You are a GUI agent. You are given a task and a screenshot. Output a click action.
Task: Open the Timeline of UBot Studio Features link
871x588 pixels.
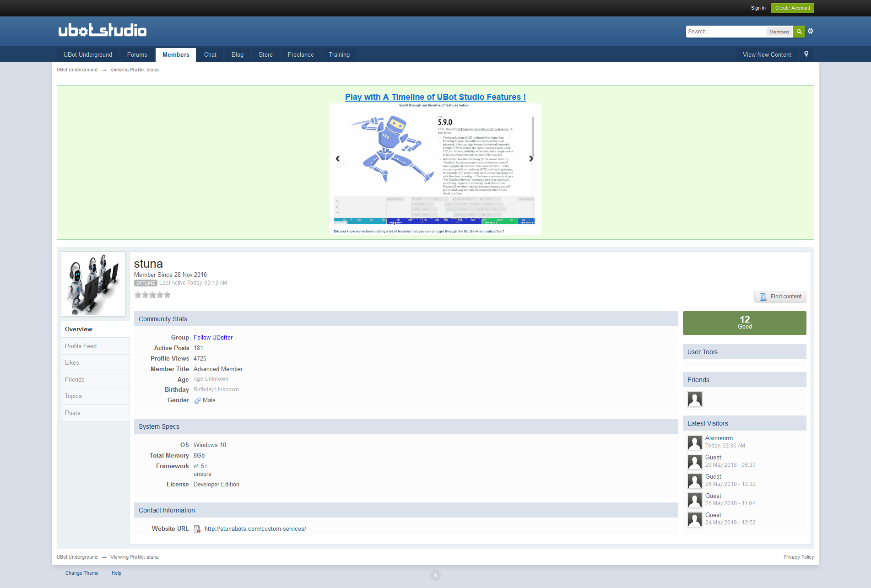click(435, 97)
